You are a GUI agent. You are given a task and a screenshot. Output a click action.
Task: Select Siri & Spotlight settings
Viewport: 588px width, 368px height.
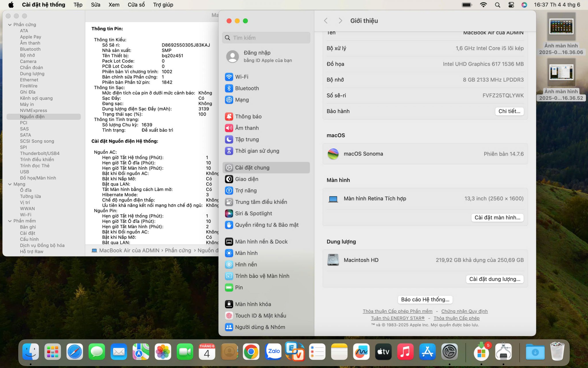pyautogui.click(x=266, y=213)
